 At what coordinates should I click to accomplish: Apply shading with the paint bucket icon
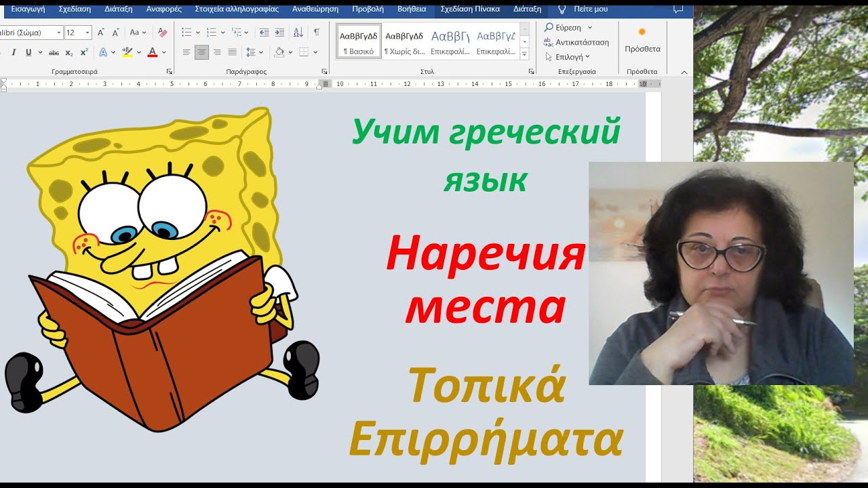click(x=279, y=52)
